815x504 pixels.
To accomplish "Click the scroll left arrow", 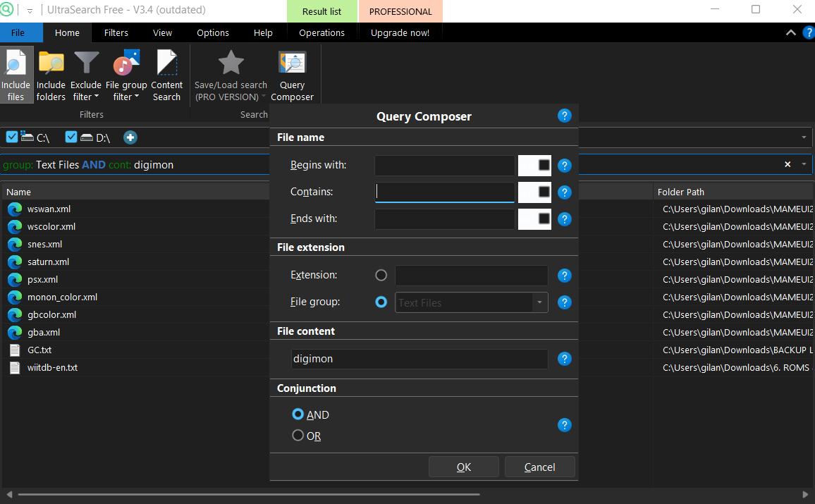I will tap(9, 494).
